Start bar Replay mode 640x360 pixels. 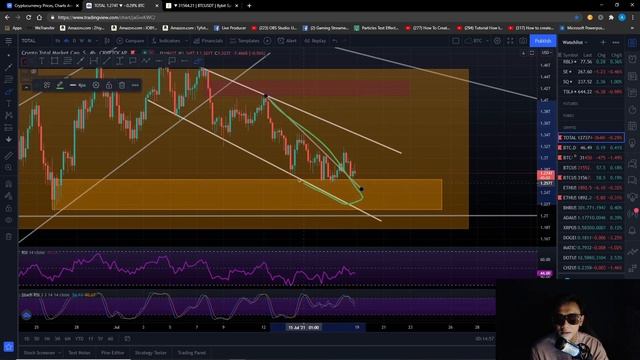(315, 41)
